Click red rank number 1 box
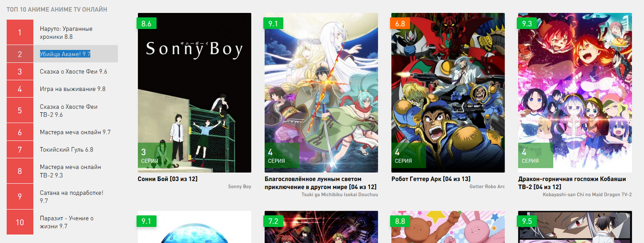Image resolution: width=644 pixels, height=243 pixels. click(20, 32)
